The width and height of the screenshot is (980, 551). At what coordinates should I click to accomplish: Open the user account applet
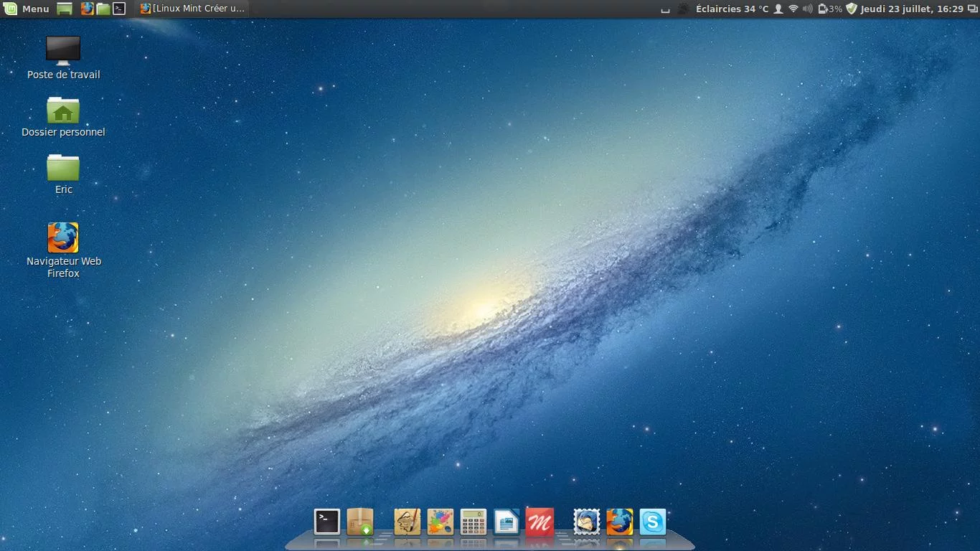[x=778, y=9]
